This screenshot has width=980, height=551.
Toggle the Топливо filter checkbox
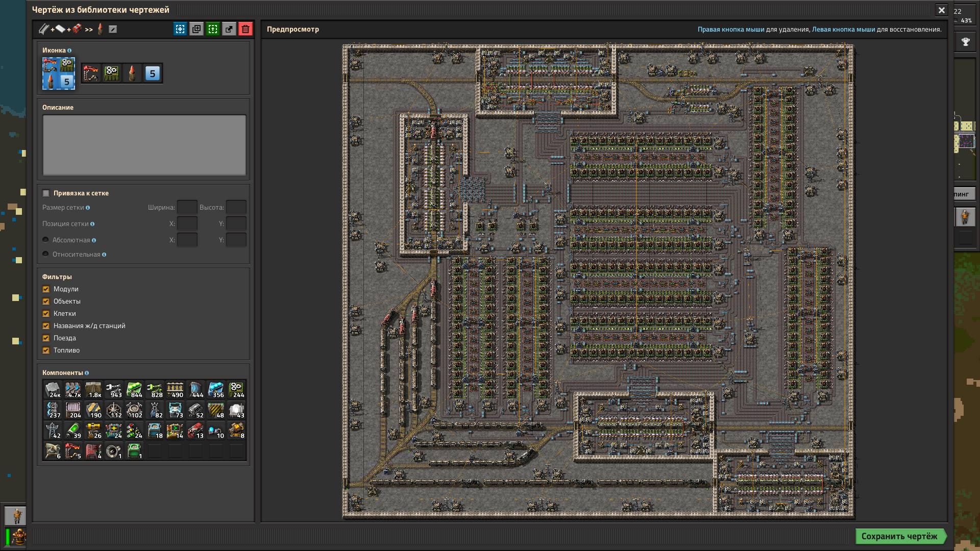[x=46, y=350]
